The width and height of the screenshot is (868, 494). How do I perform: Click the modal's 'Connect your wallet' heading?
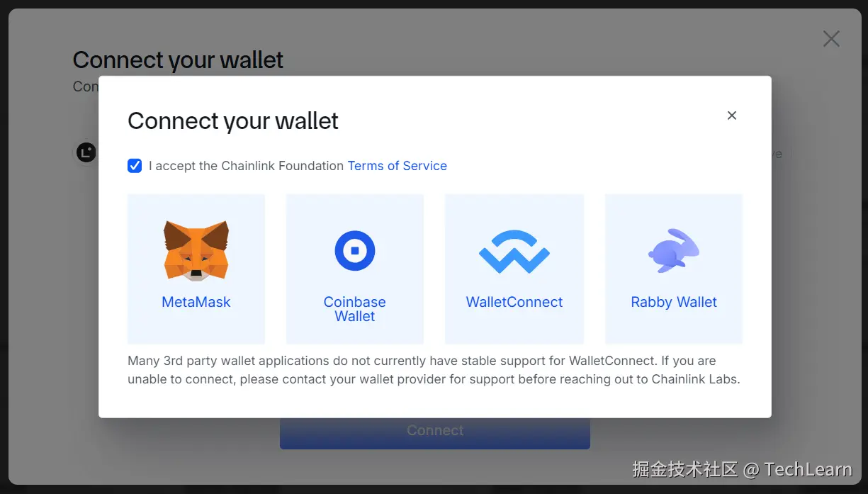233,121
